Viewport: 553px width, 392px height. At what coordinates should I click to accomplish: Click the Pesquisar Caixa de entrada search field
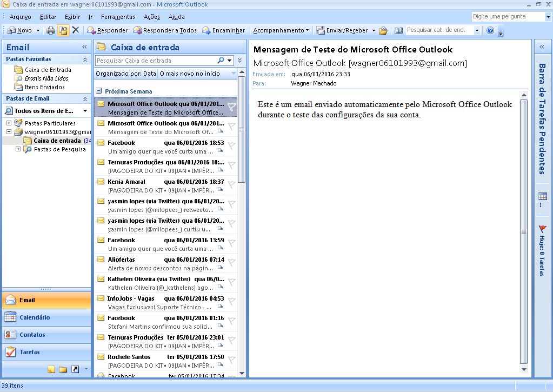click(x=156, y=61)
